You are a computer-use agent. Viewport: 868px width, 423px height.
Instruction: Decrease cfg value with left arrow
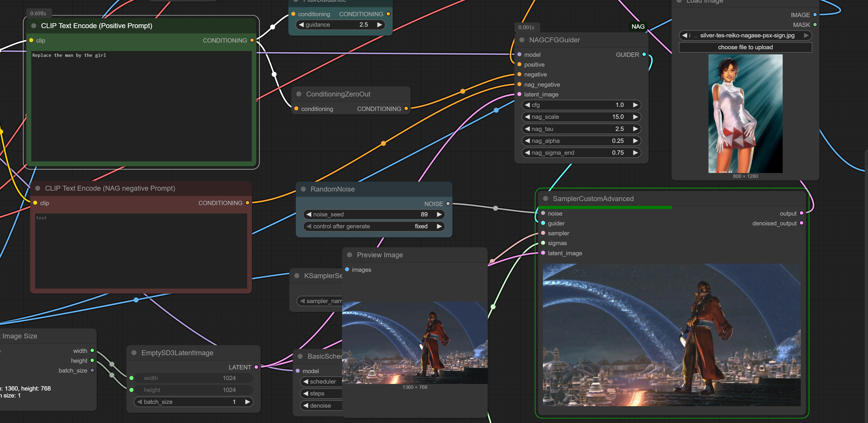527,105
